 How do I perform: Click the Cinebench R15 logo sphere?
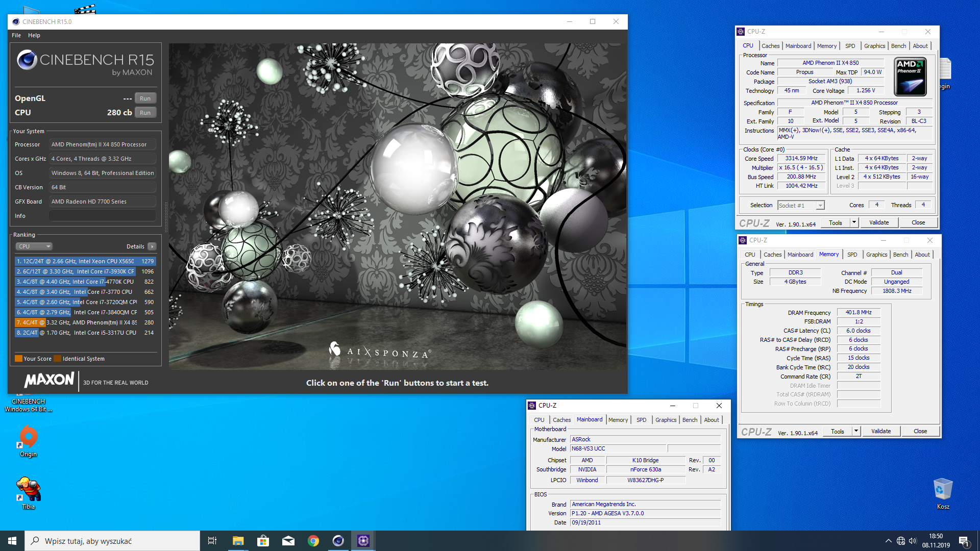(x=27, y=60)
